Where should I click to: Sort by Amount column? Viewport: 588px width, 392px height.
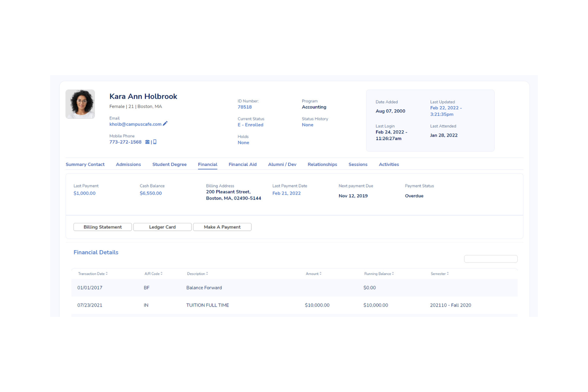[x=313, y=274]
